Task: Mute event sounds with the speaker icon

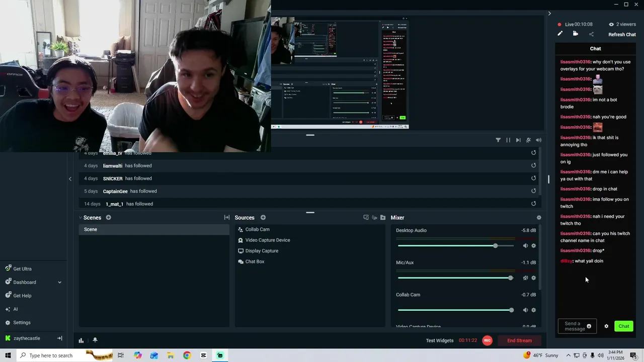Action: tap(538, 140)
